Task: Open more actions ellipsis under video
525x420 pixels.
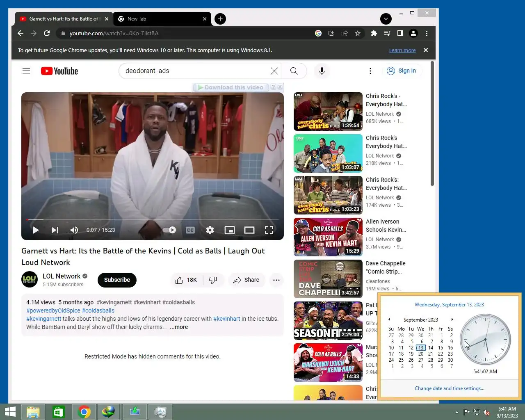Action: click(276, 280)
